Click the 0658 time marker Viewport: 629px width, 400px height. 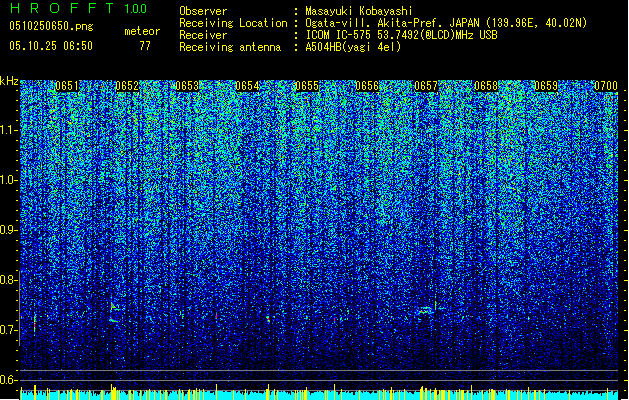pos(486,86)
